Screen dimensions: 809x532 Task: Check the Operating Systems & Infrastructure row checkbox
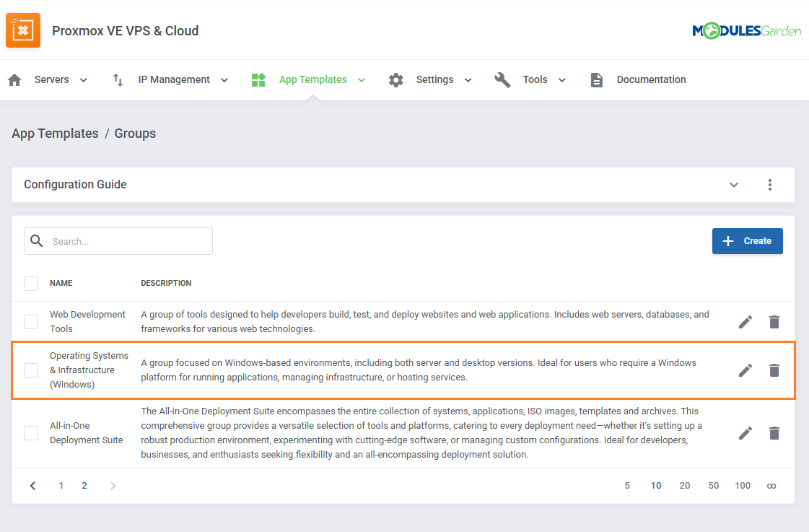pyautogui.click(x=31, y=370)
